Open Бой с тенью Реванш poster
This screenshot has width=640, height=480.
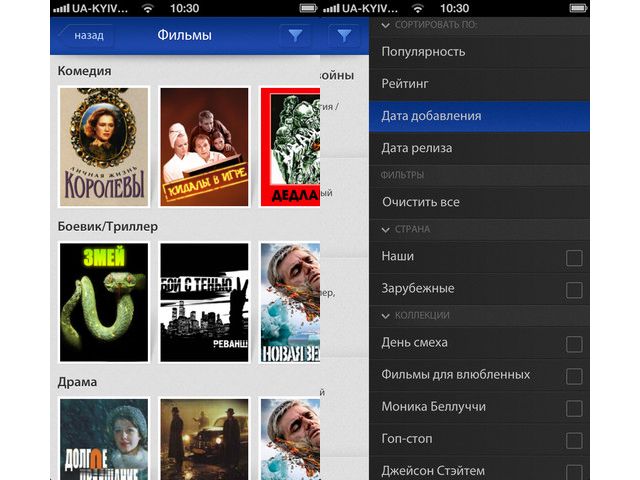tap(204, 302)
